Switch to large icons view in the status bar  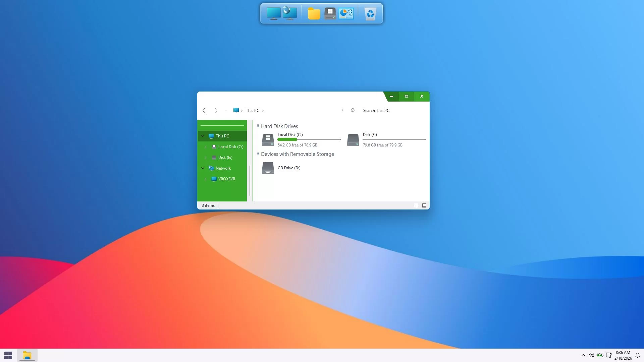click(424, 205)
